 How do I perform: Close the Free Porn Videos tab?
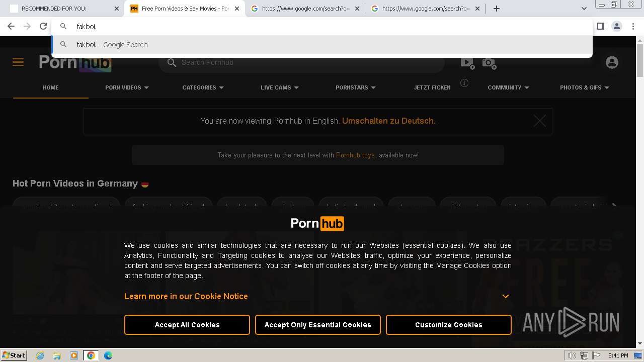tap(237, 9)
